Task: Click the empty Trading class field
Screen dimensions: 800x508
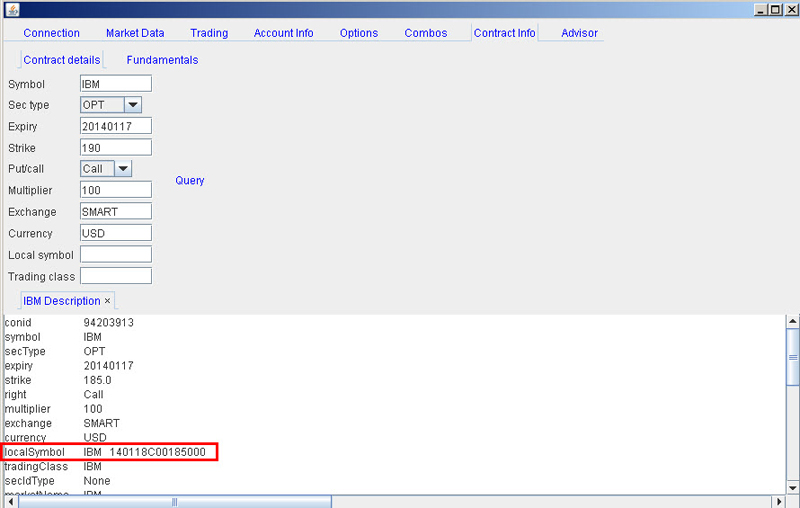Action: click(116, 276)
